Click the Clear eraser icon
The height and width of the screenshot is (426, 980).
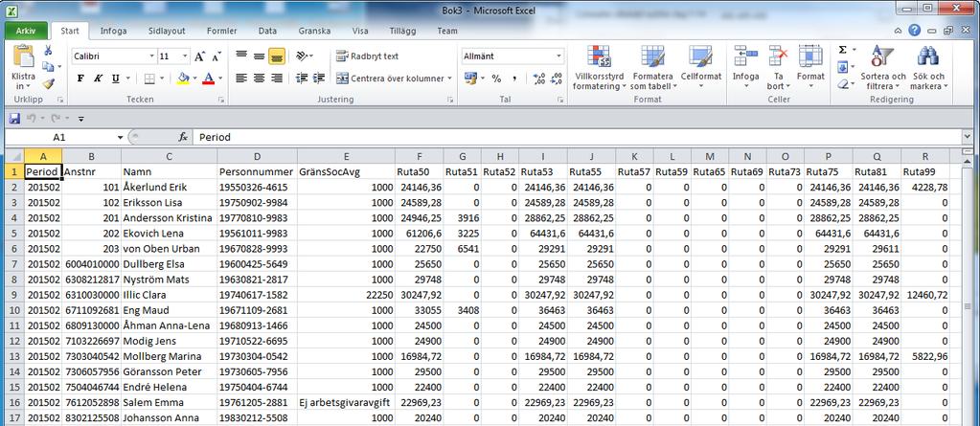(x=842, y=83)
